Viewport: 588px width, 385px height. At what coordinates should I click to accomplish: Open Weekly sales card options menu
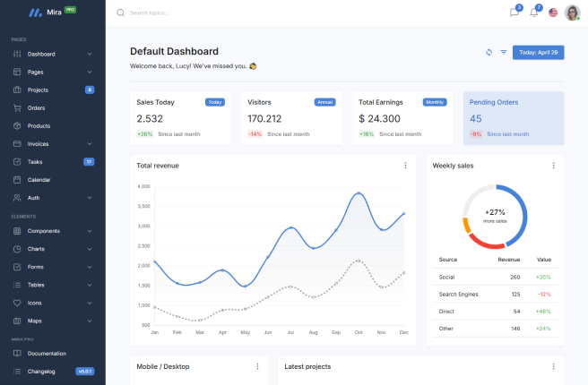click(x=554, y=165)
